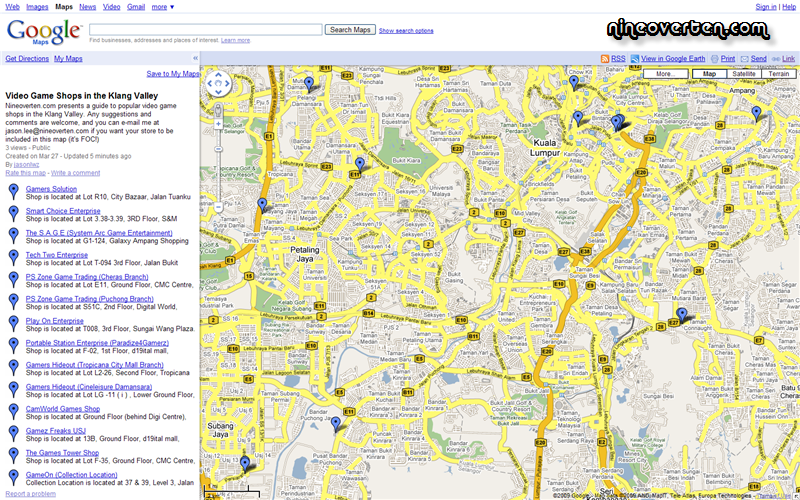The image size is (800, 500).
Task: Open the Web link in the top bar
Action: click(x=12, y=7)
